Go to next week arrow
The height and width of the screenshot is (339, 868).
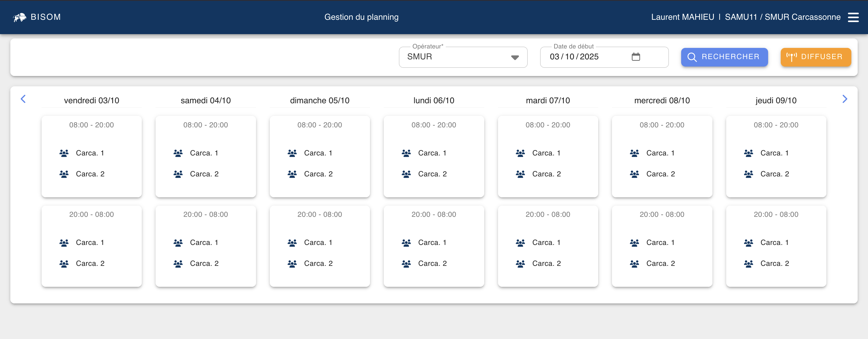tap(844, 99)
